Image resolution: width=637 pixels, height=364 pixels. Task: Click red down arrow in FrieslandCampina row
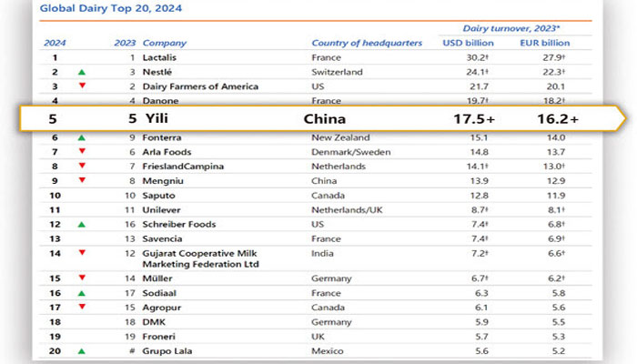click(x=83, y=166)
